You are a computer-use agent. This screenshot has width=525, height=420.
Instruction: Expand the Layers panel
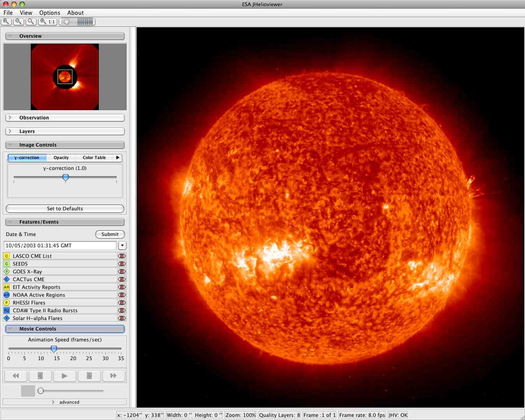[65, 131]
